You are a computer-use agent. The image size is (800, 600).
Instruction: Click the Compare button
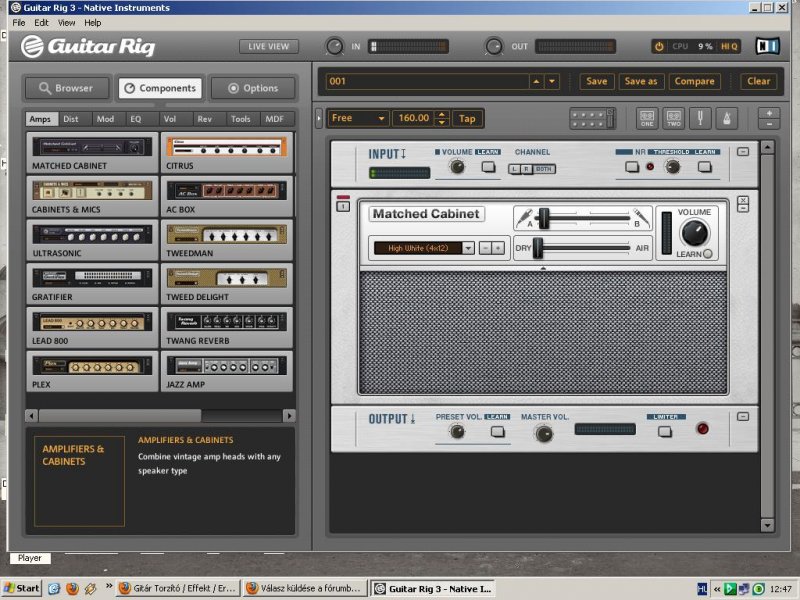tap(694, 81)
